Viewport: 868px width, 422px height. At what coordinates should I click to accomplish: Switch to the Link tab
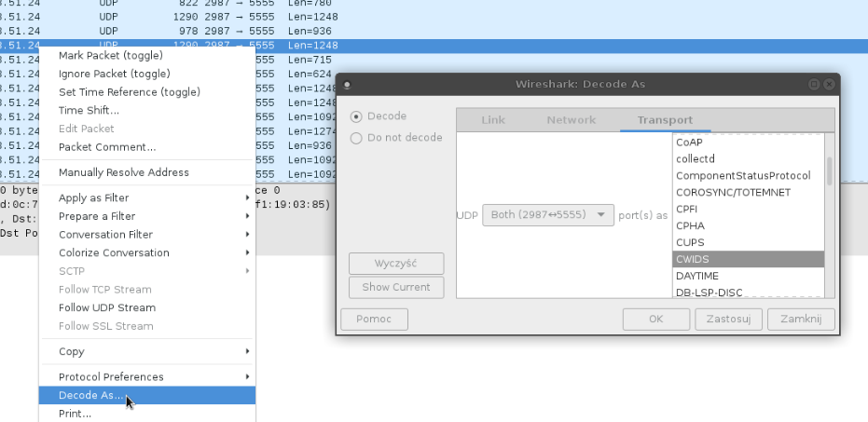(492, 120)
